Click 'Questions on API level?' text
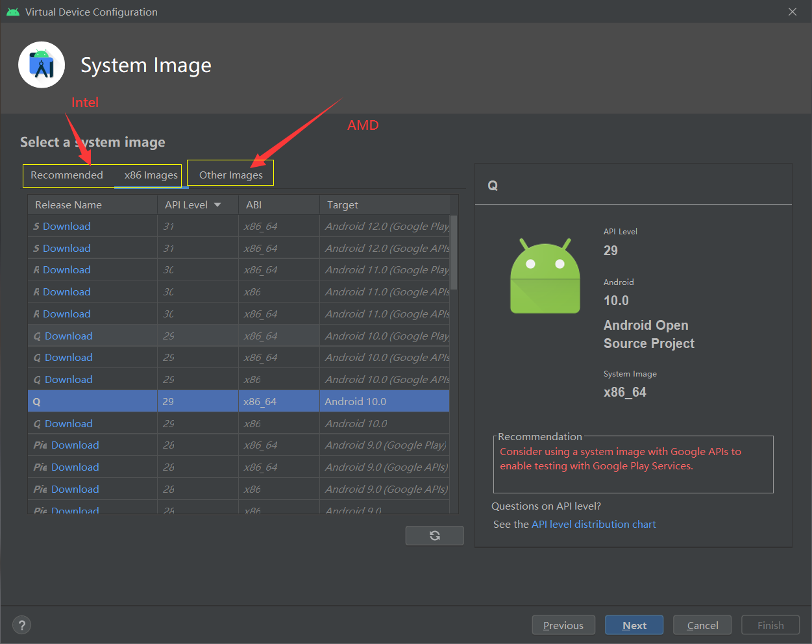The height and width of the screenshot is (644, 812). 547,506
